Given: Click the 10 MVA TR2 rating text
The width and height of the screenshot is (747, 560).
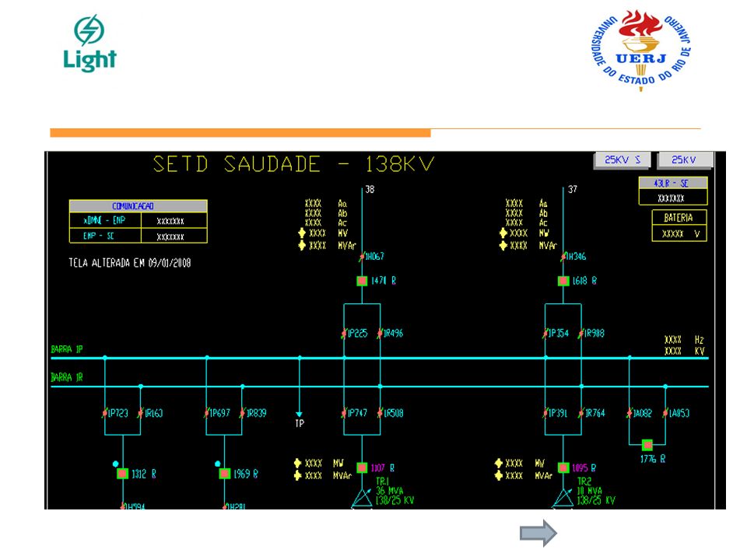Looking at the screenshot, I should [x=590, y=491].
